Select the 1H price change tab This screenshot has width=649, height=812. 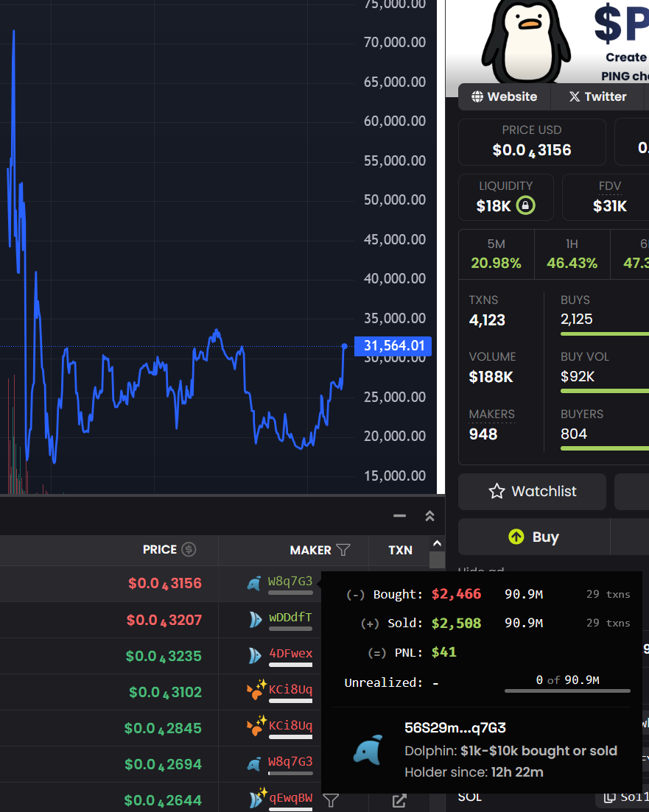(x=572, y=255)
